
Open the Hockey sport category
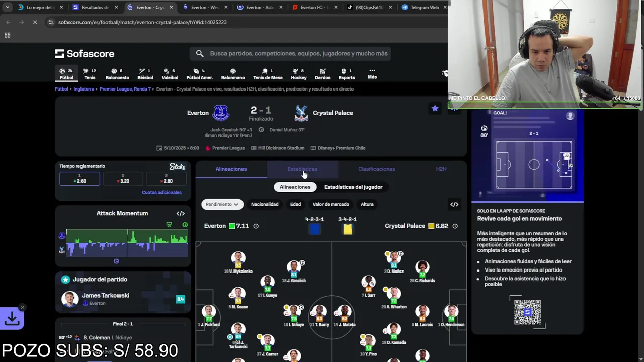pos(298,74)
